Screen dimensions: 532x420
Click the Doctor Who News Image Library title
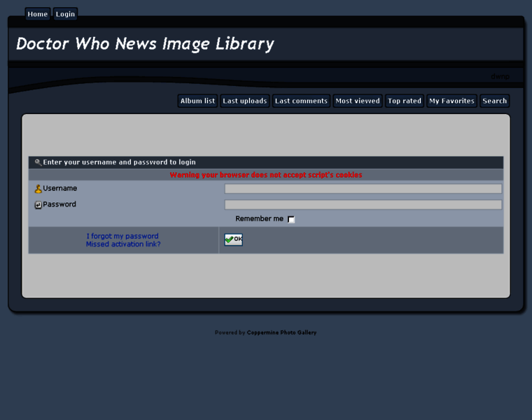(145, 43)
